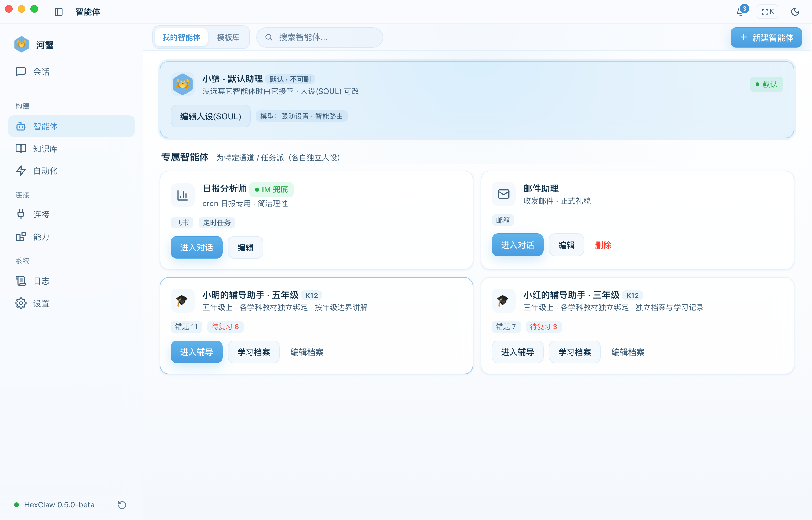Click HexClaw 0.5.0-beta version text
The height and width of the screenshot is (520, 812).
[x=59, y=505]
